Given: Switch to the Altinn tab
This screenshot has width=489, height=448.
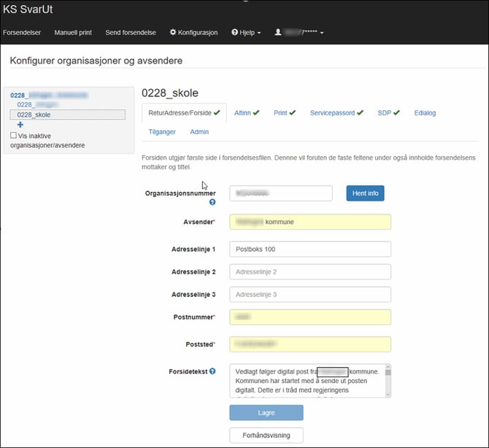Looking at the screenshot, I should pos(246,113).
